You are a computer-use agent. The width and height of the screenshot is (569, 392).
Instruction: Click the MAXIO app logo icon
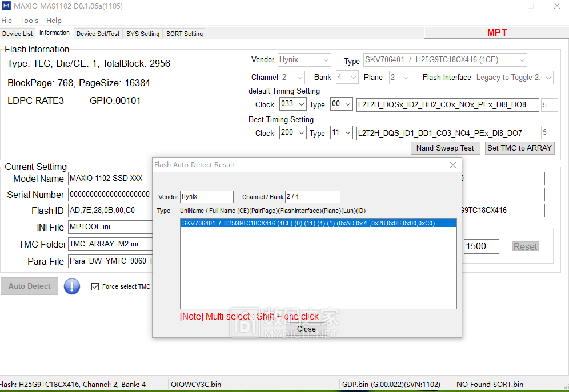[6, 6]
